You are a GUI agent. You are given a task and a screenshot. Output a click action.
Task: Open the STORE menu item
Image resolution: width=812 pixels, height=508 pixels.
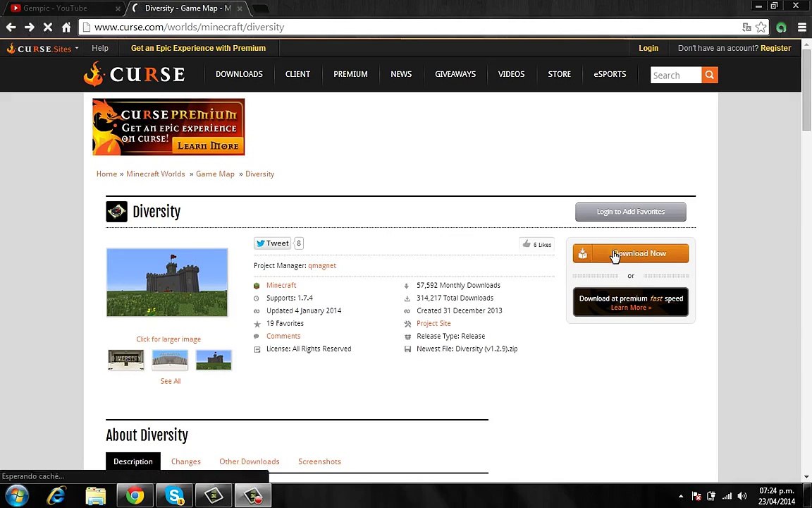click(x=559, y=74)
